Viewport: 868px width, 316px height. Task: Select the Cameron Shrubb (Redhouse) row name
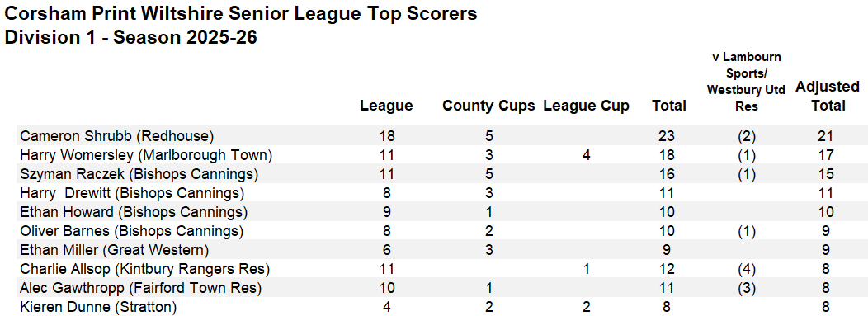[x=117, y=135]
